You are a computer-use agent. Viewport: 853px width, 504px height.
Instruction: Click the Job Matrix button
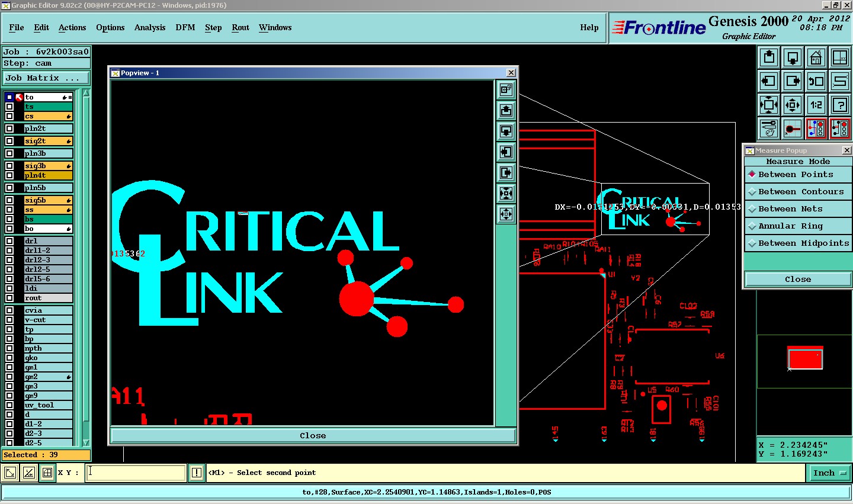click(46, 78)
